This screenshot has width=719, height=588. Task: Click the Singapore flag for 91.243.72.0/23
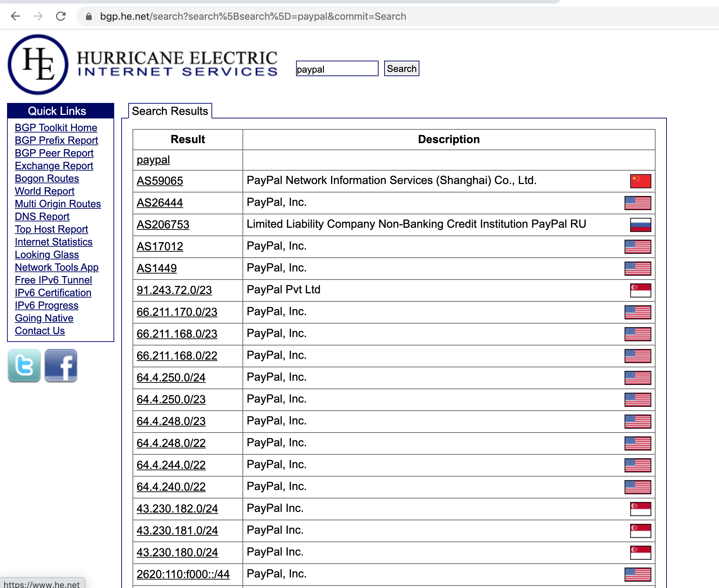click(640, 290)
